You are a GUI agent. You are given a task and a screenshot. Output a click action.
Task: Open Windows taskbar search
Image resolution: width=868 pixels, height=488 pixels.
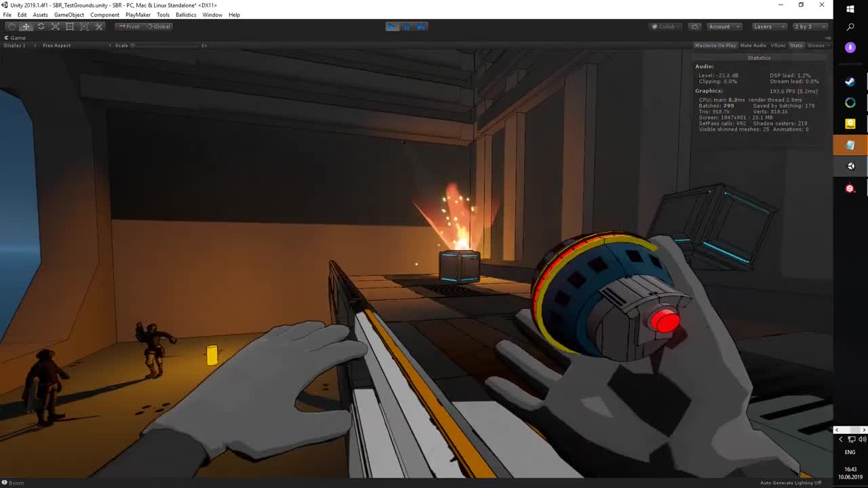(850, 27)
